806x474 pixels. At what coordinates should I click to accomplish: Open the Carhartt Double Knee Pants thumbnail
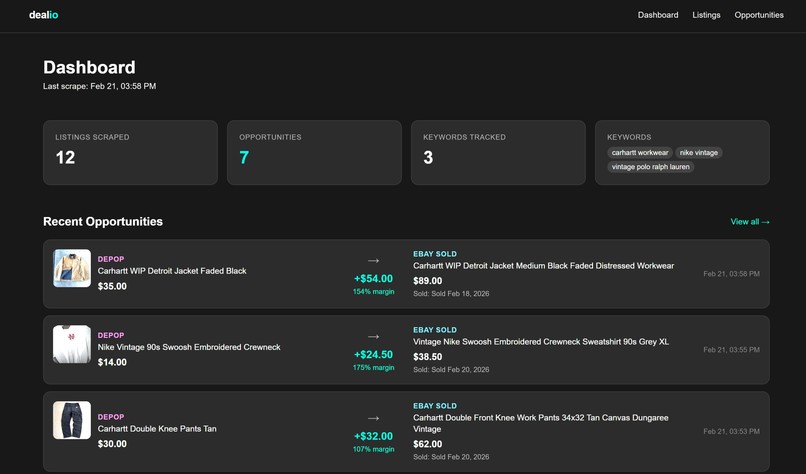[72, 420]
